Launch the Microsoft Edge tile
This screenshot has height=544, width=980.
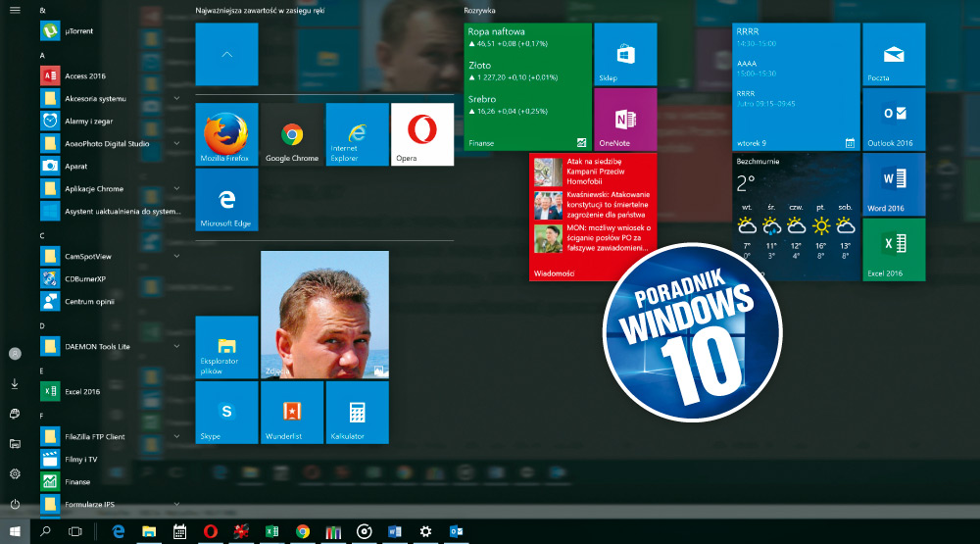tap(226, 200)
